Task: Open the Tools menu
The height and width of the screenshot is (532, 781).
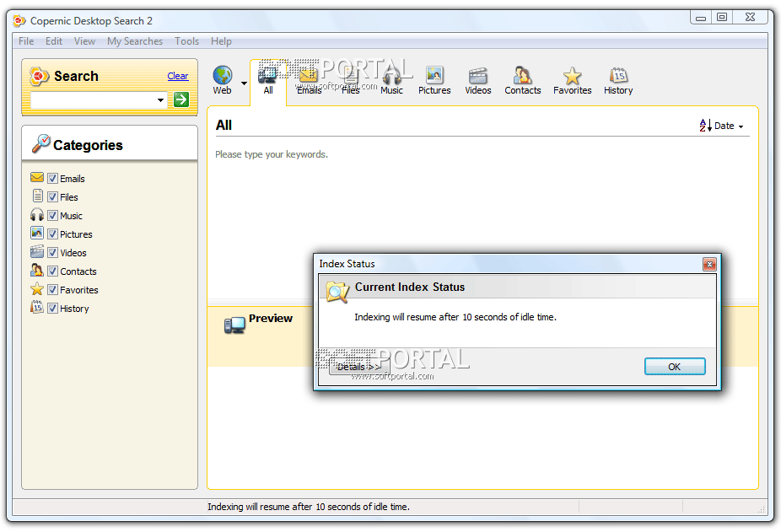Action: (186, 41)
